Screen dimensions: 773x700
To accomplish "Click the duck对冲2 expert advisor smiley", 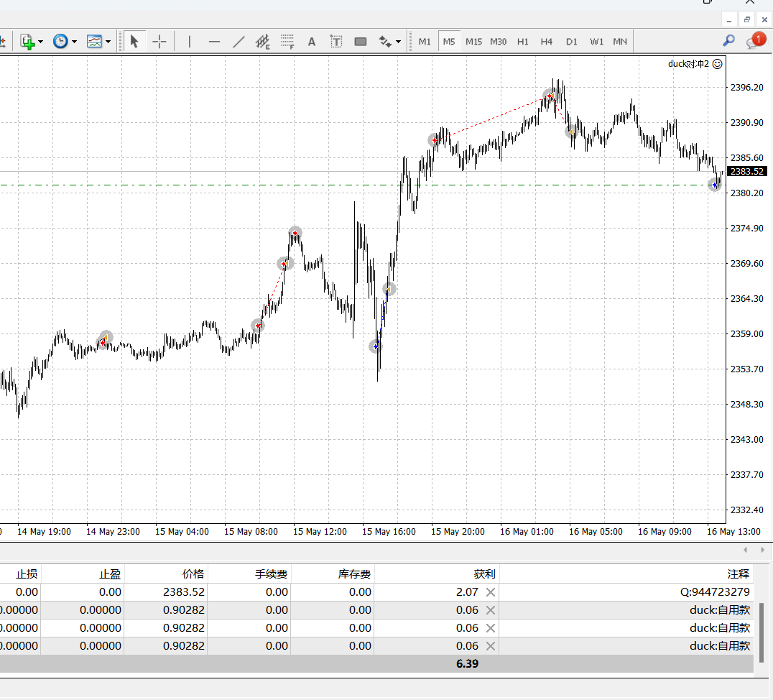I will pos(718,64).
